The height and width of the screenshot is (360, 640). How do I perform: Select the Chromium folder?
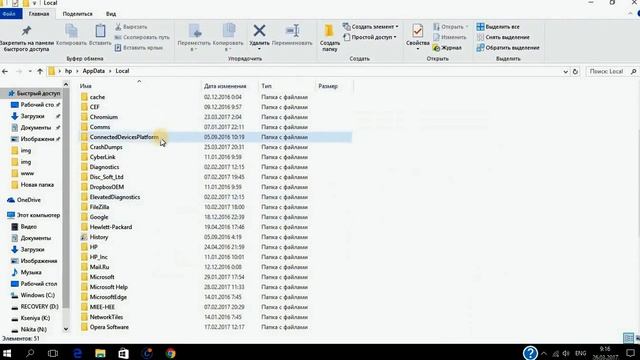pyautogui.click(x=104, y=117)
